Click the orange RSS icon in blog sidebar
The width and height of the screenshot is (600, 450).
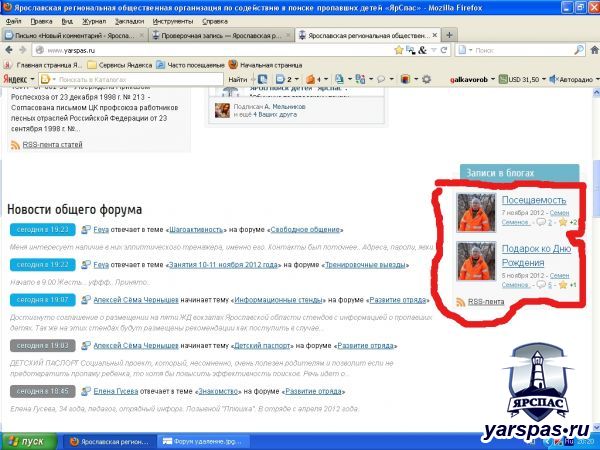click(x=461, y=301)
